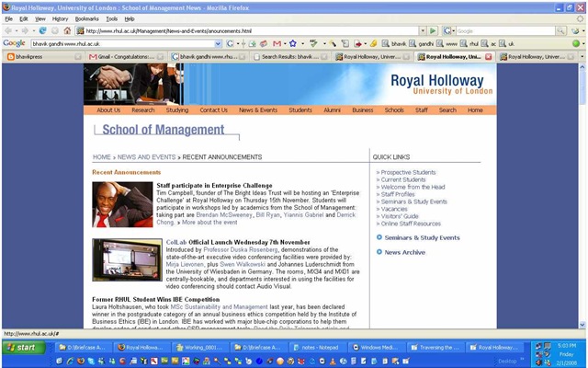
Task: Switch to the bhavikpress tab
Action: pos(44,57)
